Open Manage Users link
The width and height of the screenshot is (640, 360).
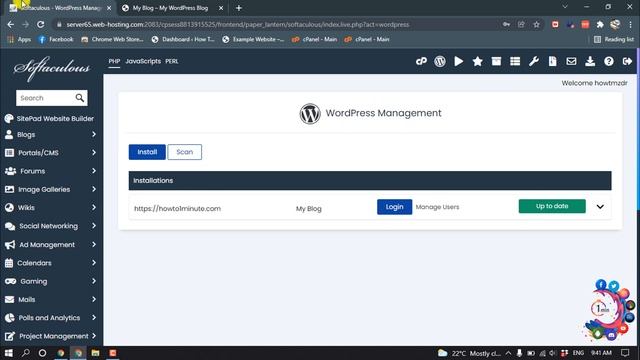[437, 207]
